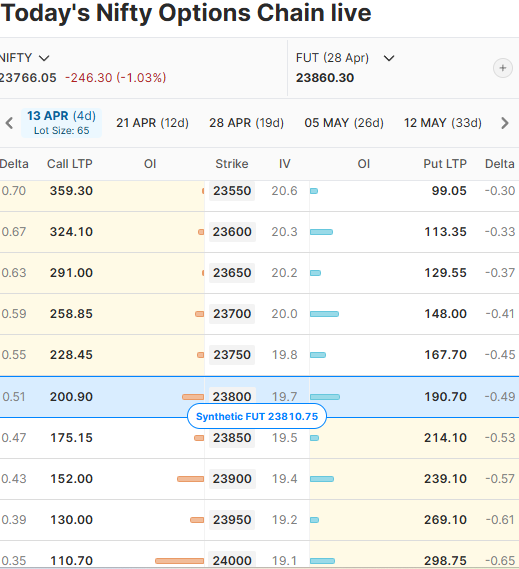519x569 pixels.
Task: Click put LTP 167.70
Action: click(446, 355)
